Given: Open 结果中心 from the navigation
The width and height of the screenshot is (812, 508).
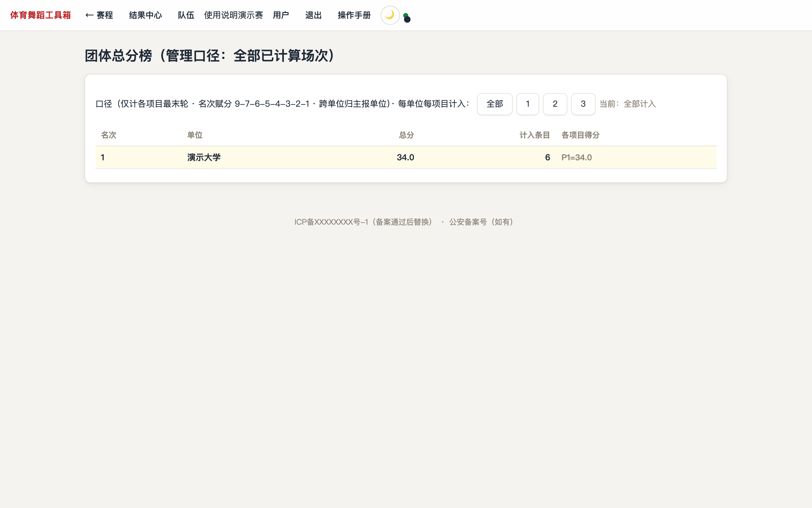Looking at the screenshot, I should point(145,15).
